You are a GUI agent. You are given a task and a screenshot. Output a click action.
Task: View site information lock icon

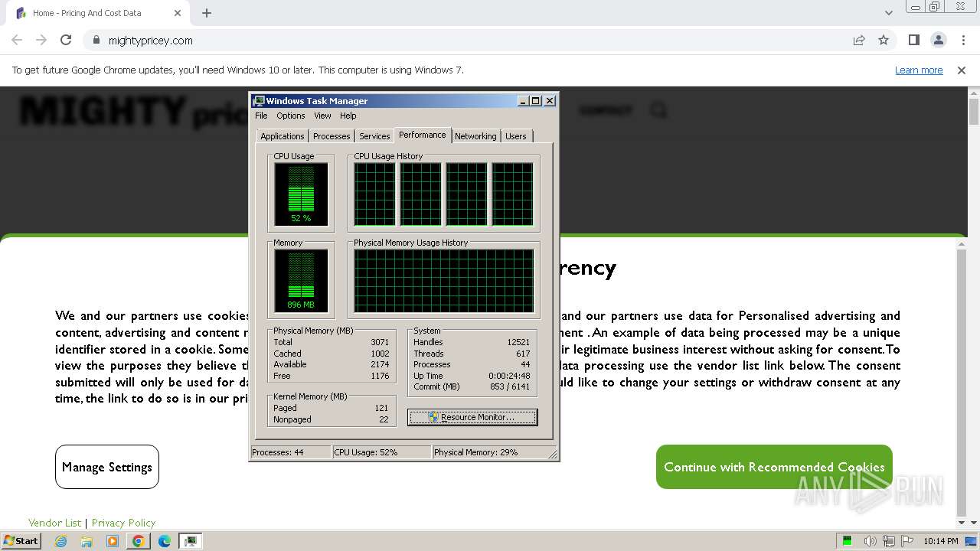[96, 41]
